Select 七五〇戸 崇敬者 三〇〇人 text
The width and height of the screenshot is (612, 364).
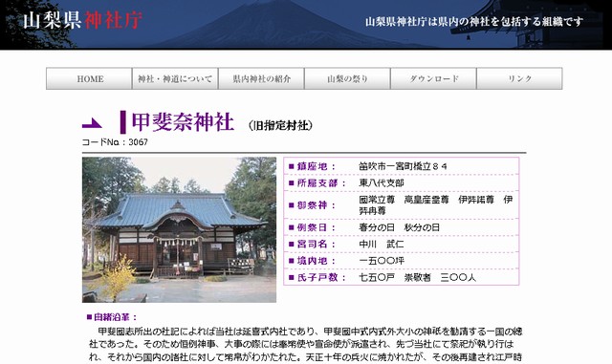pyautogui.click(x=417, y=278)
